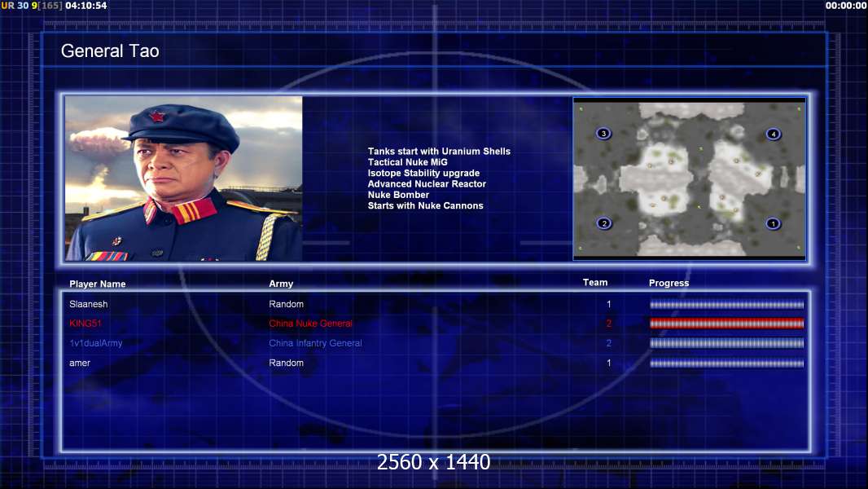Click start position marker 3 on minimap
Viewport: 868px width, 489px height.
coord(603,134)
